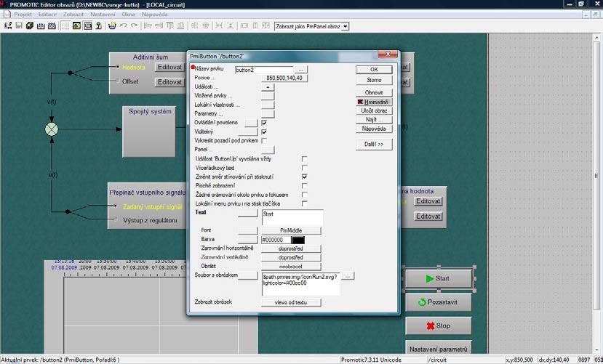Click the redo arrow icon
This screenshot has width=603, height=364.
(134, 25)
